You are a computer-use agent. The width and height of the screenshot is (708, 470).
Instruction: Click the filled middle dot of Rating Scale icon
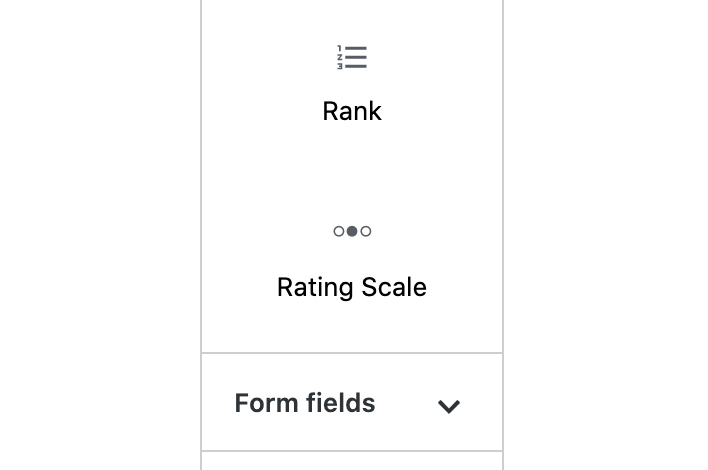[352, 231]
